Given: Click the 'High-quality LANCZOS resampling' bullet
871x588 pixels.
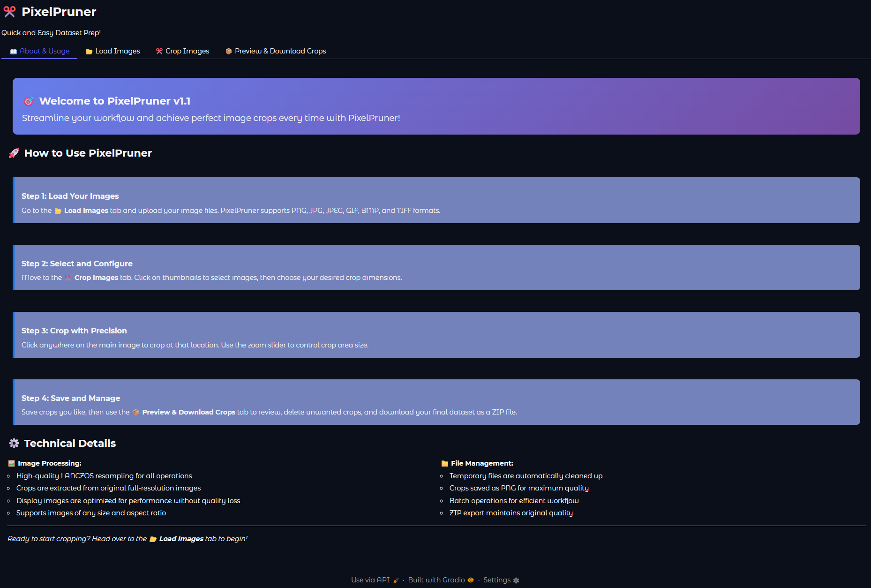Looking at the screenshot, I should [x=104, y=476].
